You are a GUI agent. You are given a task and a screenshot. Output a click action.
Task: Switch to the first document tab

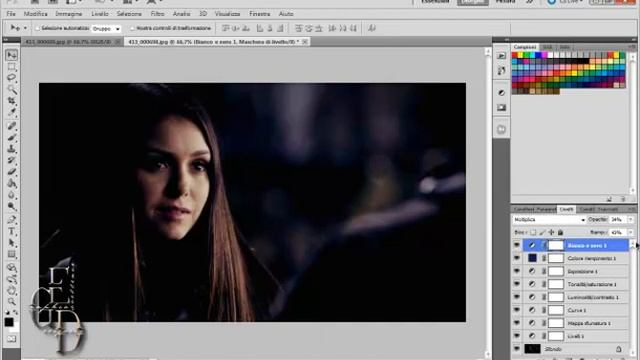(x=68, y=42)
